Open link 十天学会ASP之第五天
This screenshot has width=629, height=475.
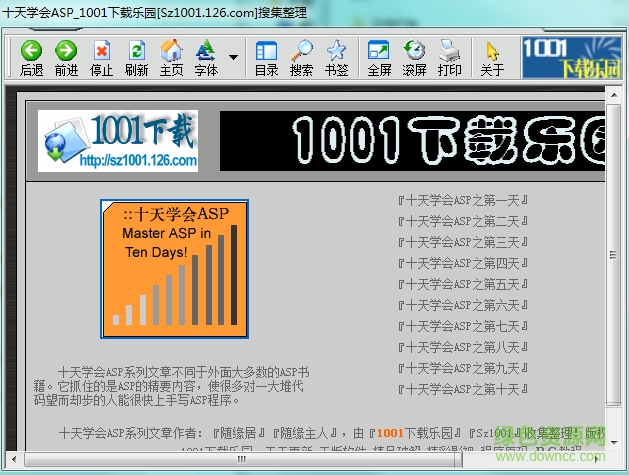coord(463,284)
